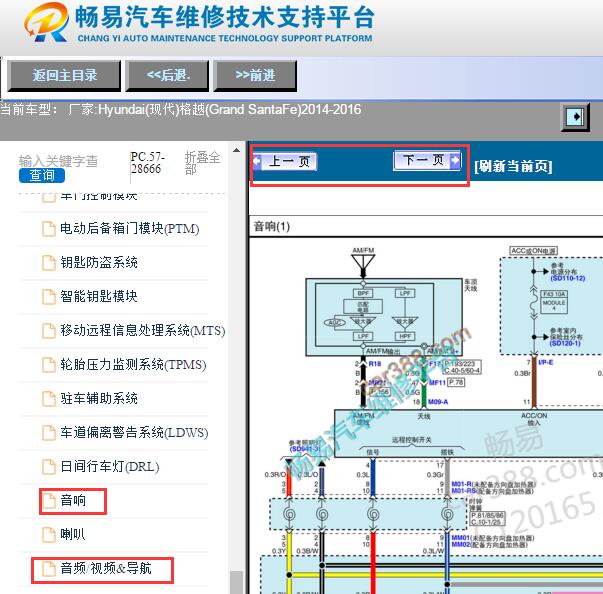Select 车道偏离警告系统(LDWS) entry
The height and width of the screenshot is (594, 603).
(134, 432)
